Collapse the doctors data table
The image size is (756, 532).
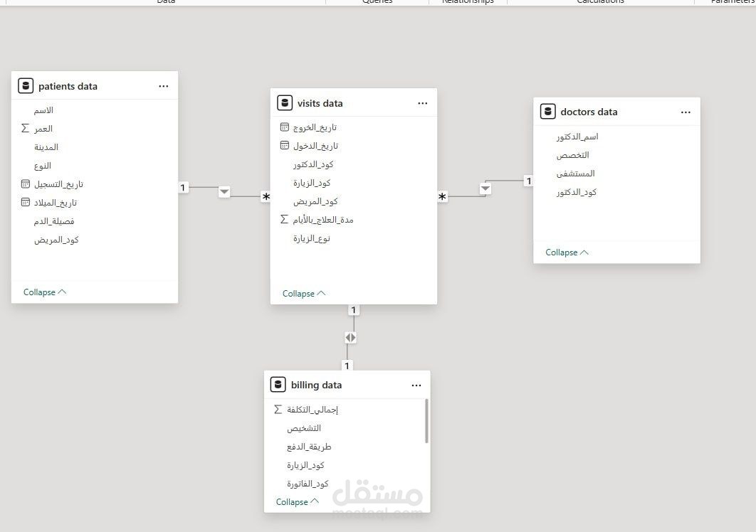[567, 252]
